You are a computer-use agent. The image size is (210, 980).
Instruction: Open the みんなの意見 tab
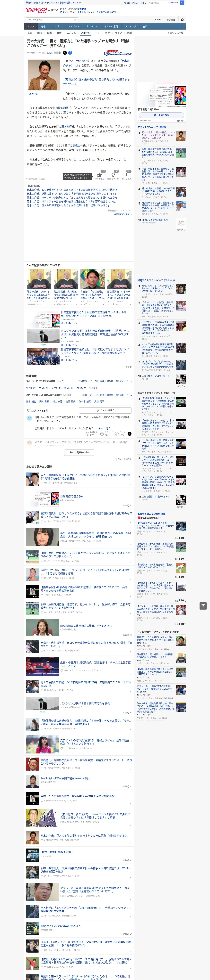111,27
